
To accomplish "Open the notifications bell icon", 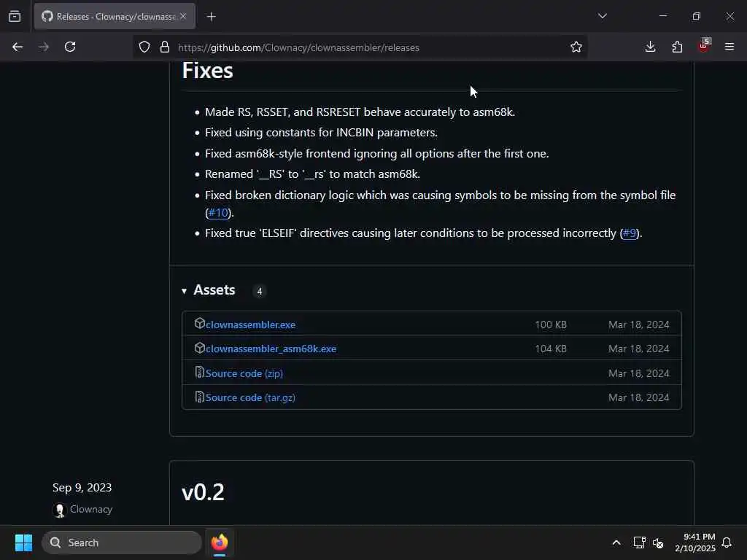I will tap(727, 542).
